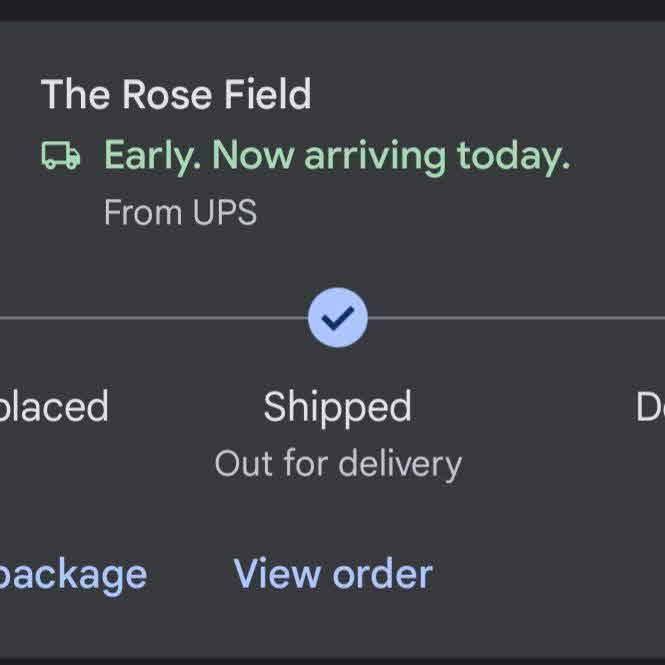Select the partially visible Delivered step label

[650, 407]
